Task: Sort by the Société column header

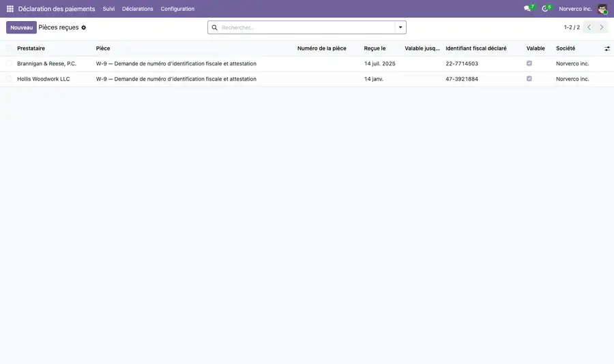Action: (566, 48)
